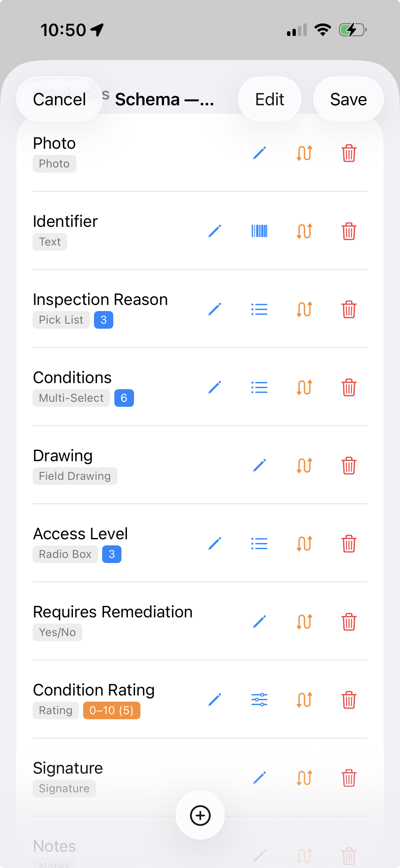Tap the pencil icon for Photo field
Viewport: 400px width, 868px height.
[x=260, y=153]
